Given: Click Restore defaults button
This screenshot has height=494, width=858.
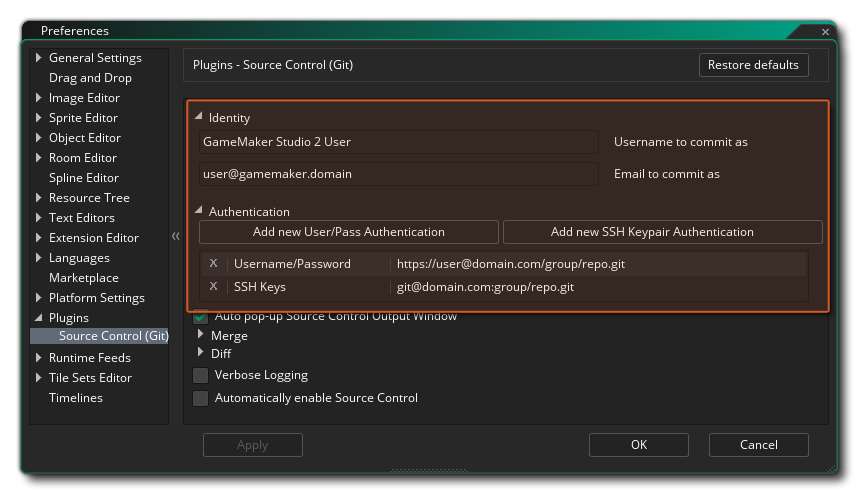Looking at the screenshot, I should tap(752, 65).
